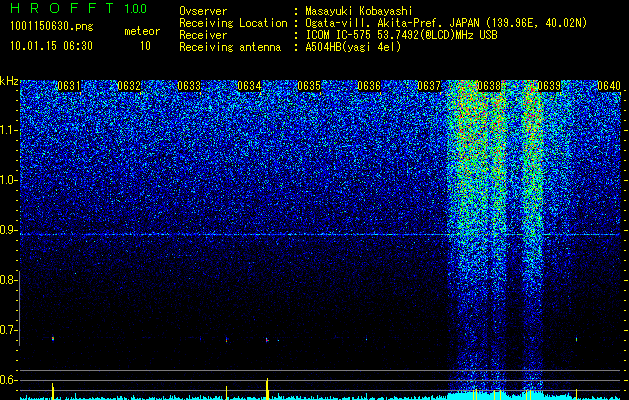Click the 0639 time marker
This screenshot has height=400, width=629.
(549, 86)
